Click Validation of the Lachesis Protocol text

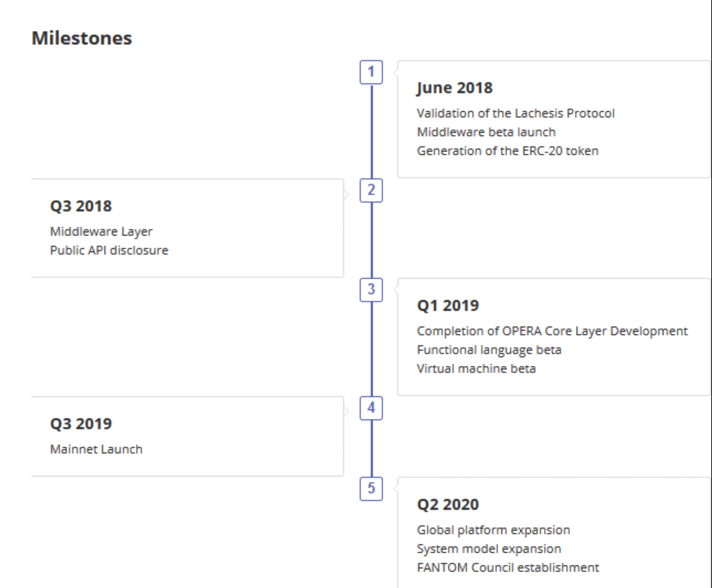516,113
